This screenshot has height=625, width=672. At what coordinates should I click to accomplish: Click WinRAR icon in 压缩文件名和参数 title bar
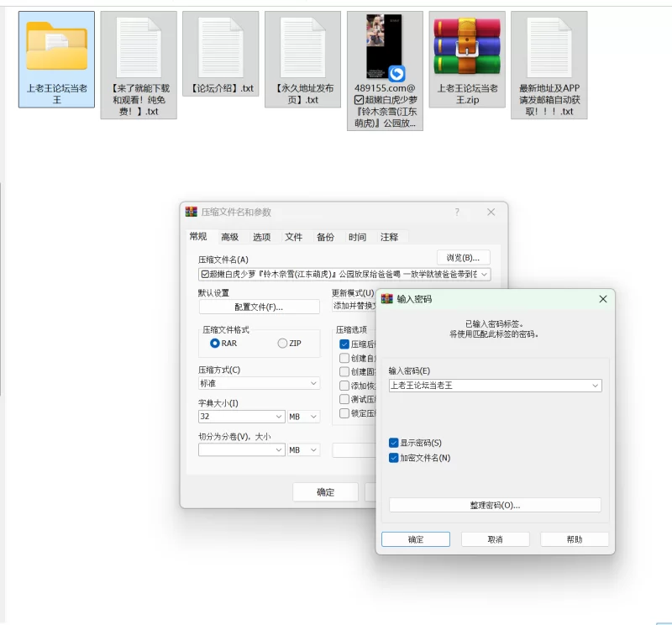(x=192, y=212)
